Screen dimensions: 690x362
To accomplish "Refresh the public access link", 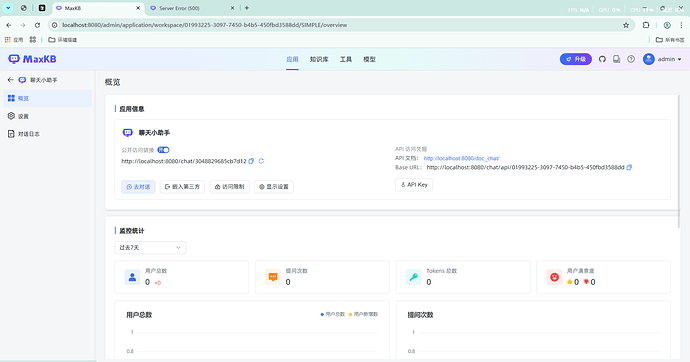I will click(261, 161).
